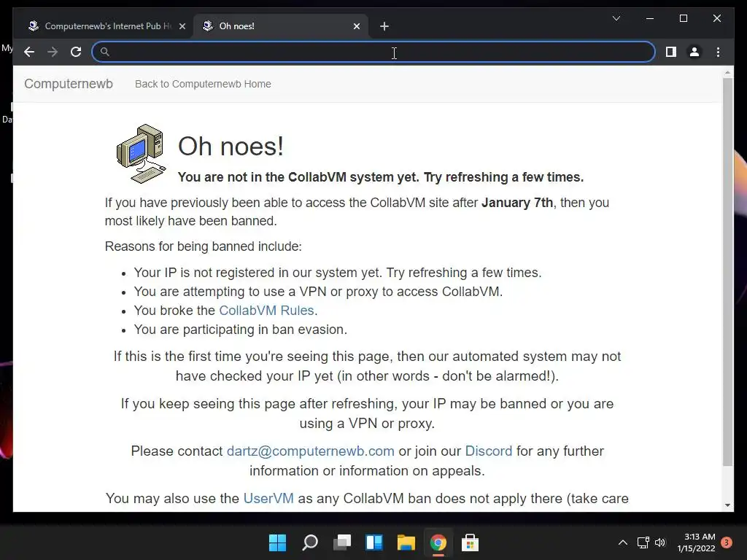Click the retro computer image
The image size is (747, 560).
[x=141, y=153]
